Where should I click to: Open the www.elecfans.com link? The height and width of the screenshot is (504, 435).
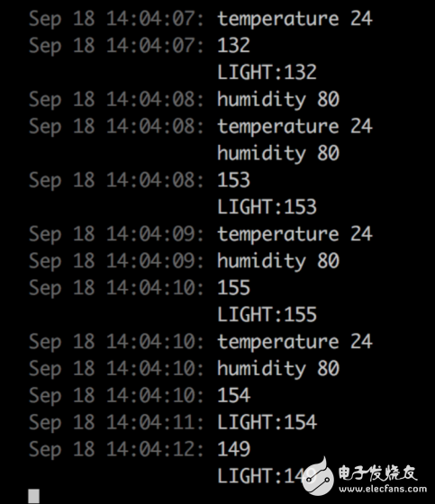click(x=383, y=490)
